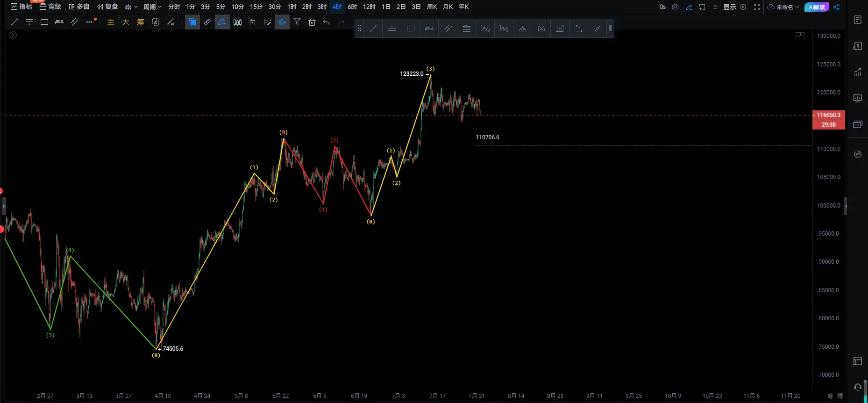Expand the candlestick chart type dropdown

tap(131, 7)
